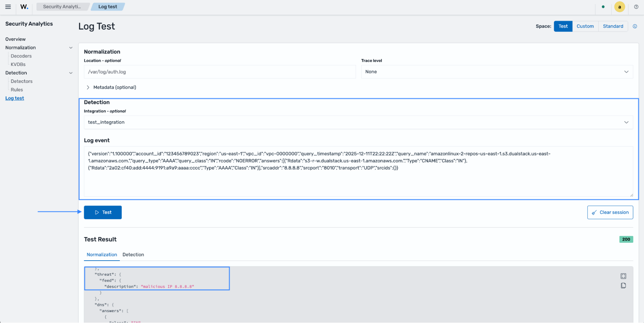The height and width of the screenshot is (323, 644).
Task: Open the Log test sidebar link
Action: pyautogui.click(x=14, y=98)
